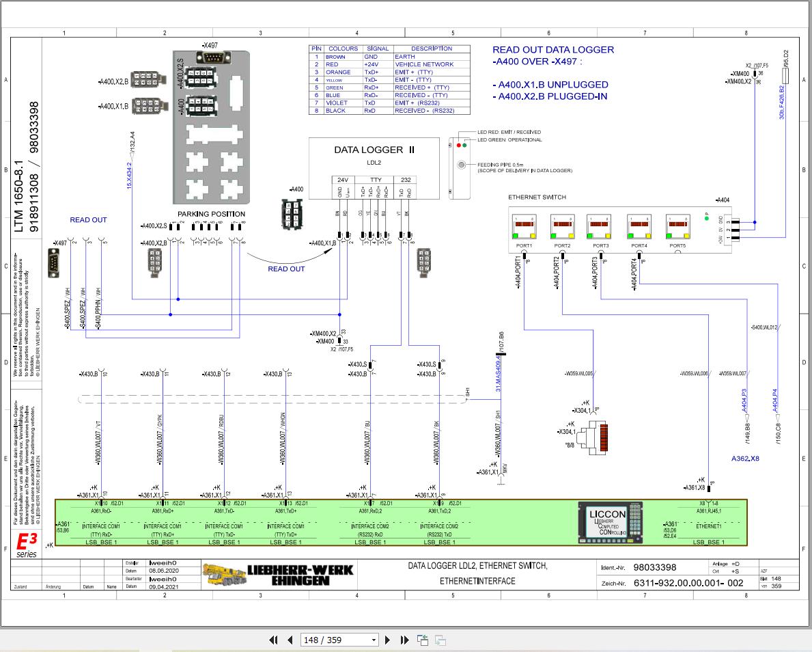This screenshot has height=652, width=812.
Task: Select the READ OUT DATA LOGGER heading
Action: pyautogui.click(x=553, y=50)
